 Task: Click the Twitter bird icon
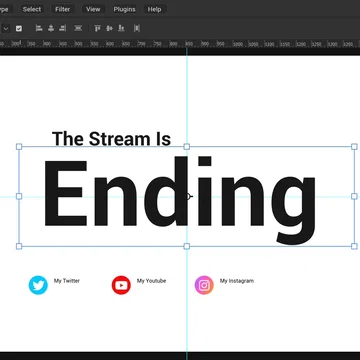point(38,285)
